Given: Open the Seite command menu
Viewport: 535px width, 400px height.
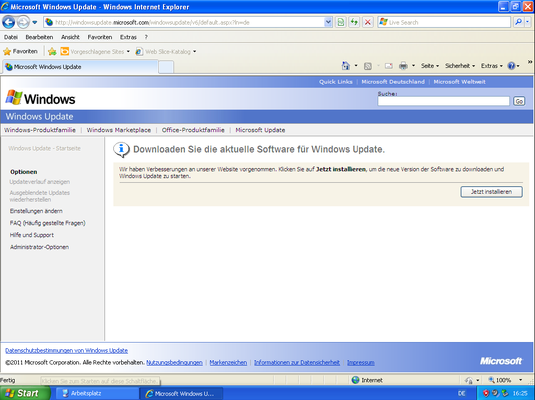Looking at the screenshot, I should coord(430,66).
